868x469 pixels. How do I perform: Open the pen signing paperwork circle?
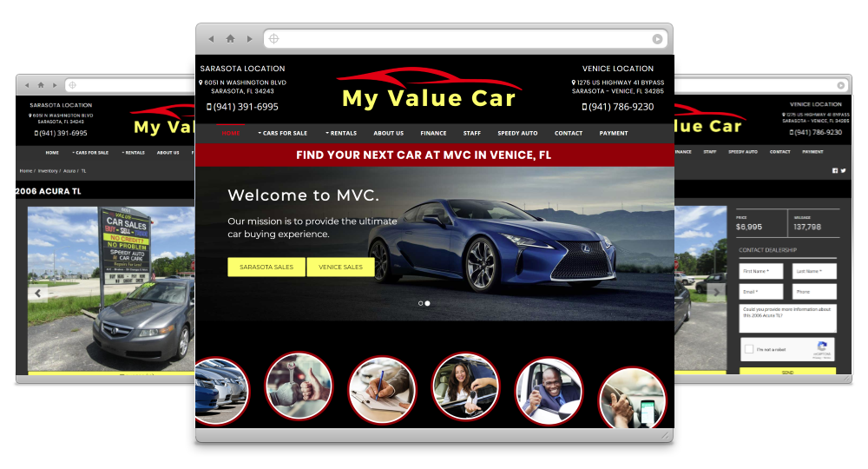pos(382,390)
